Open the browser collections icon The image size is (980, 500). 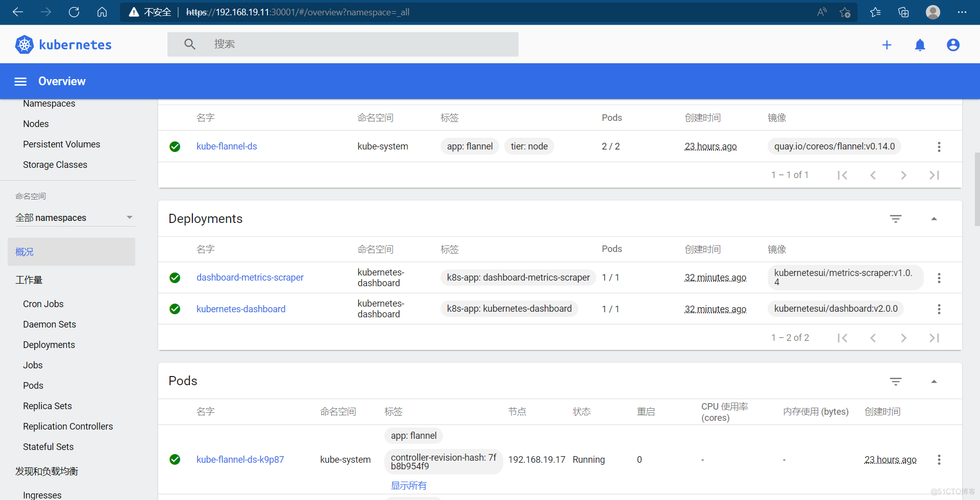(x=903, y=12)
